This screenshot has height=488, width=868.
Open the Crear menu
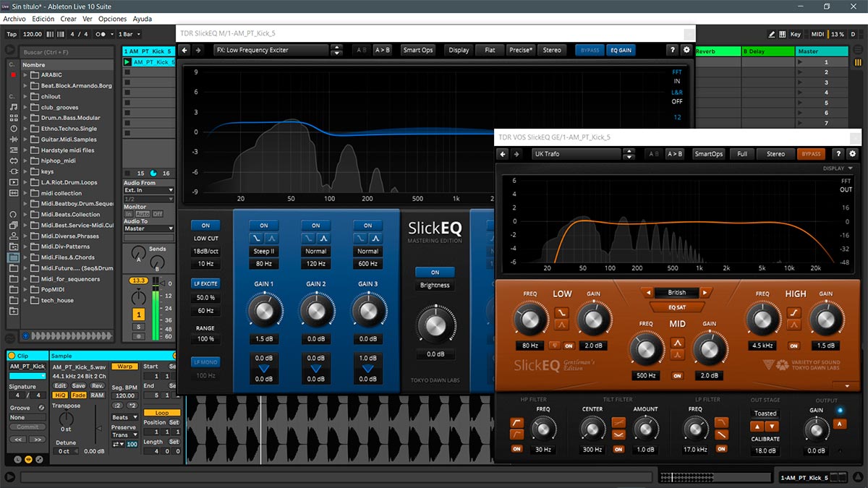coord(69,19)
